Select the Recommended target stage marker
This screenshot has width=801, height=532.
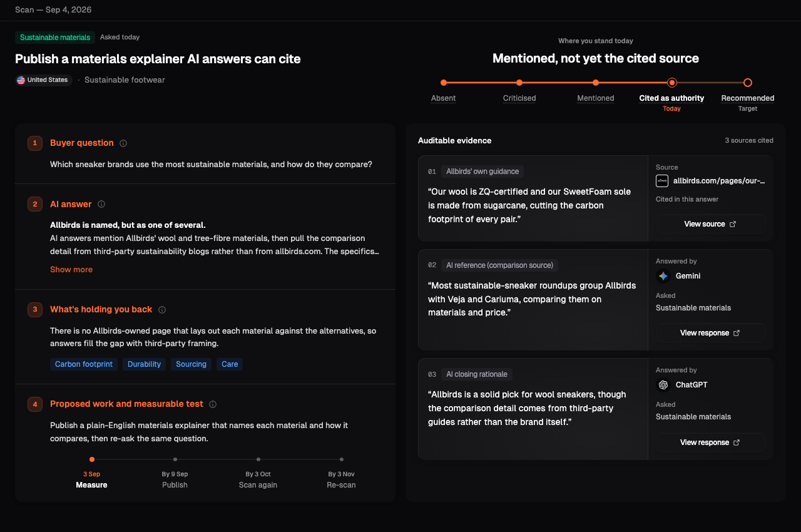[x=747, y=83]
